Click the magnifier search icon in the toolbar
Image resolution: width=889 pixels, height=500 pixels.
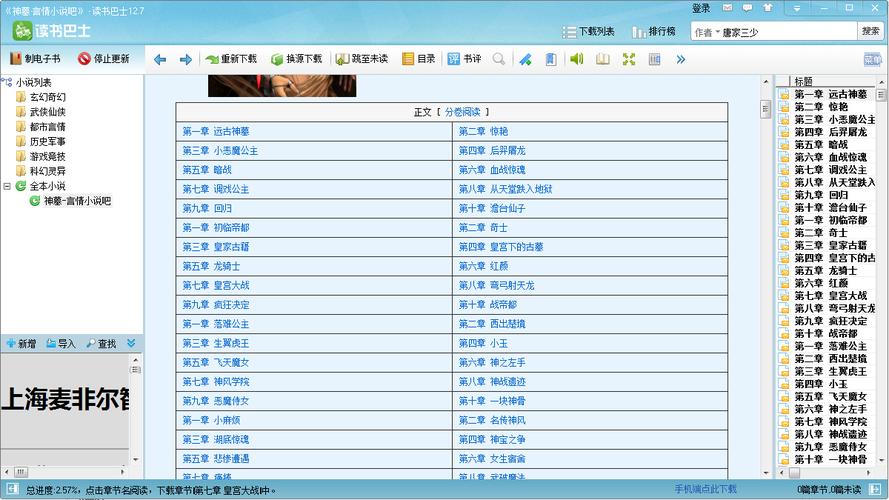[498, 59]
